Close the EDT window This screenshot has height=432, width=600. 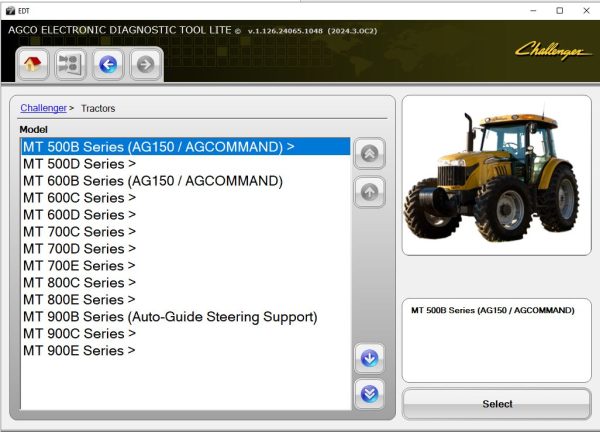(586, 11)
